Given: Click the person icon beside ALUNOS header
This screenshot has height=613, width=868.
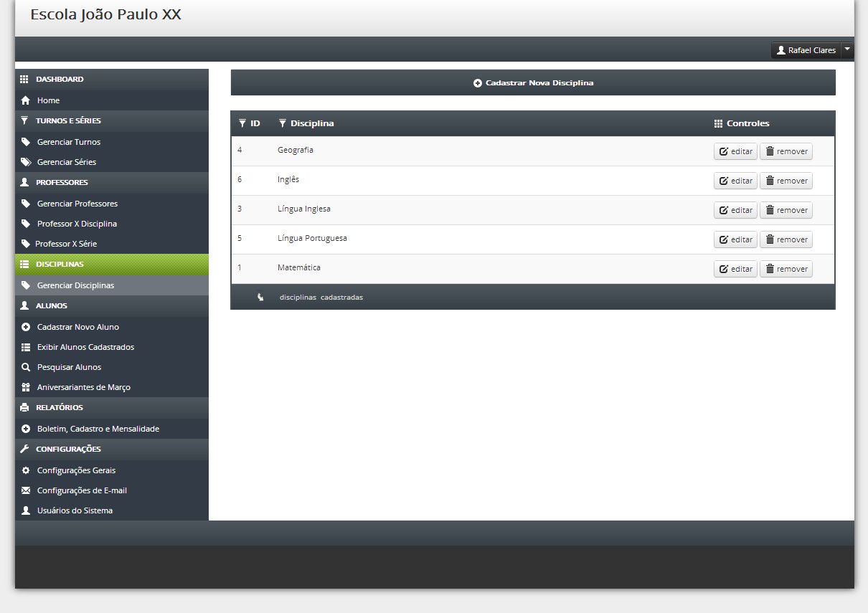Looking at the screenshot, I should [24, 305].
